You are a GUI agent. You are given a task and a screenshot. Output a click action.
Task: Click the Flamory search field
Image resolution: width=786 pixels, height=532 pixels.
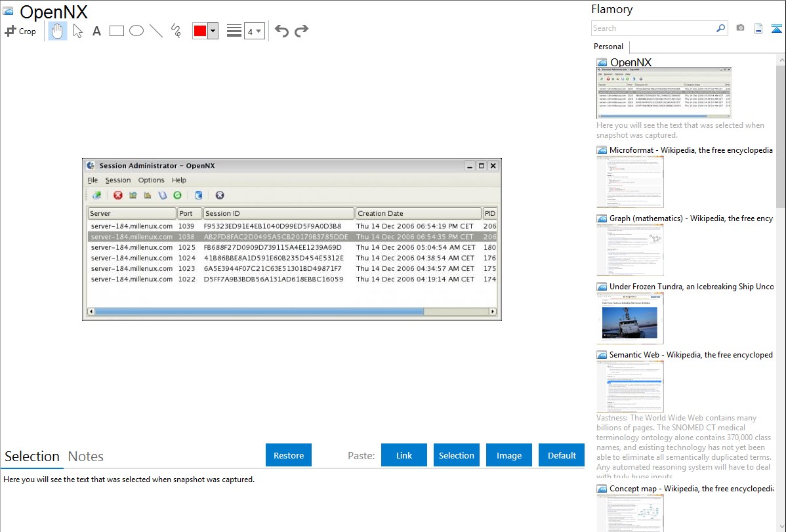pos(653,28)
